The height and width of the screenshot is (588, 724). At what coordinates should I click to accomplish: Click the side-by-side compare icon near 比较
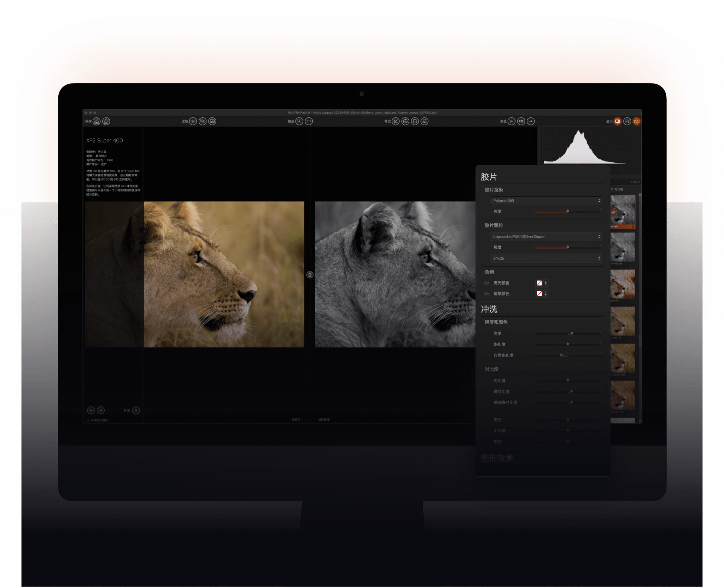point(212,122)
